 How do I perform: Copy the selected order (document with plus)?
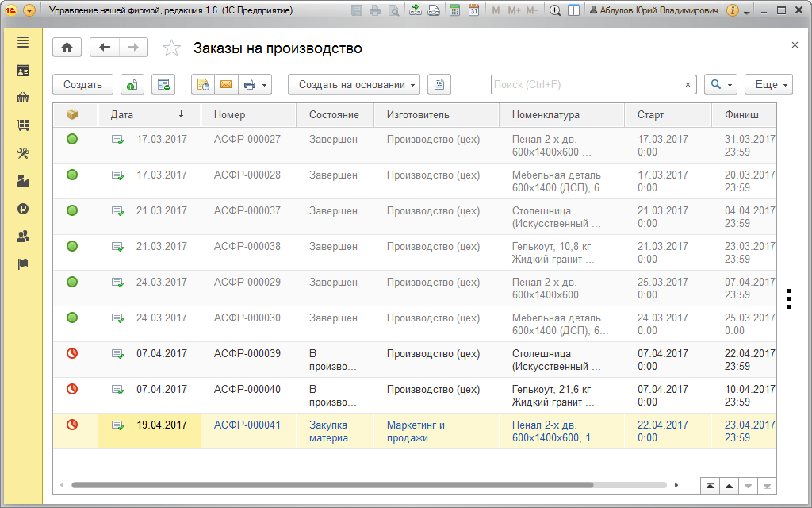click(x=132, y=84)
